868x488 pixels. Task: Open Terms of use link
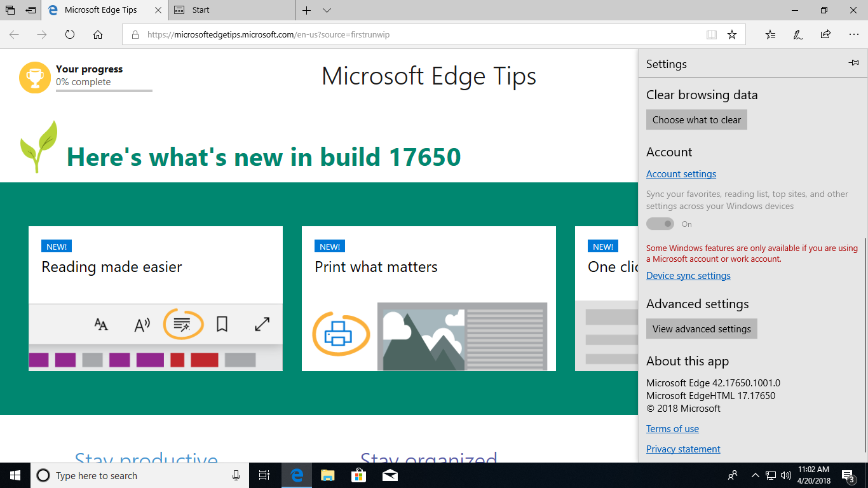tap(672, 429)
